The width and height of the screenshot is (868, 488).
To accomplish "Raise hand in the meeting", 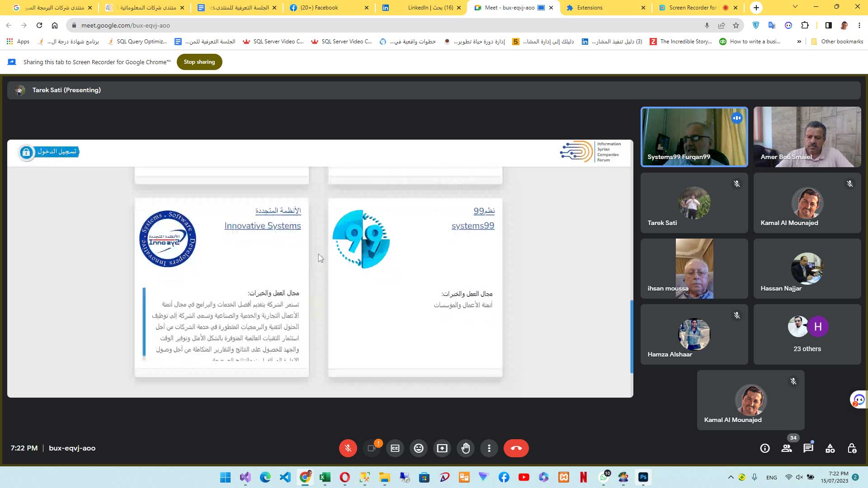I will click(466, 448).
